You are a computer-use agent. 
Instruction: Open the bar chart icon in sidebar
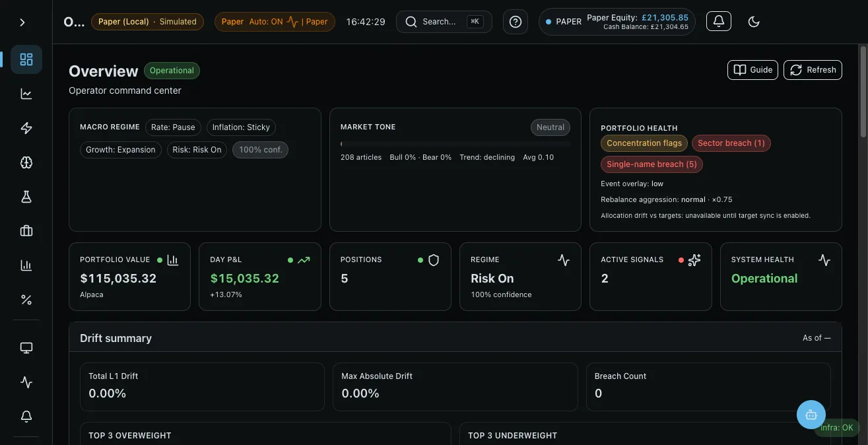click(x=26, y=265)
